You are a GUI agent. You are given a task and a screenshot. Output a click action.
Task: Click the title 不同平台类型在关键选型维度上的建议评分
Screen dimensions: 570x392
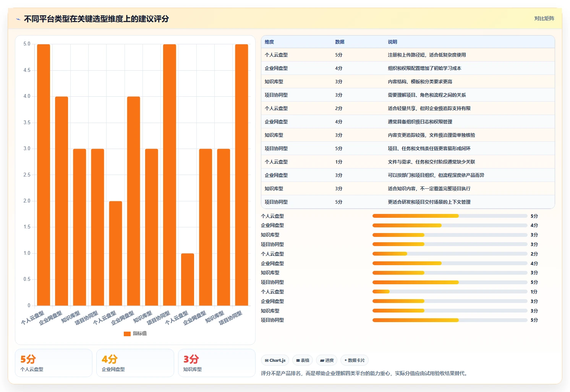coord(96,19)
